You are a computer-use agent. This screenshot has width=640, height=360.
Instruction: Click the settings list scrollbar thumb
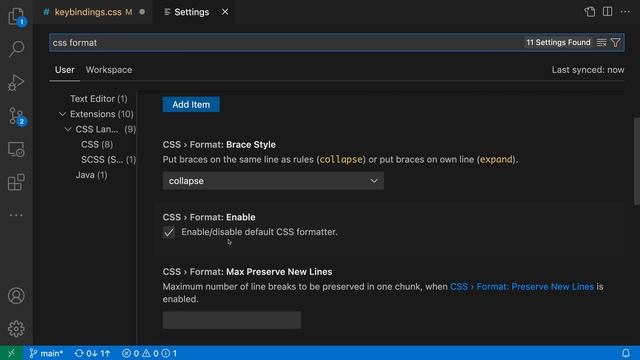pyautogui.click(x=637, y=161)
